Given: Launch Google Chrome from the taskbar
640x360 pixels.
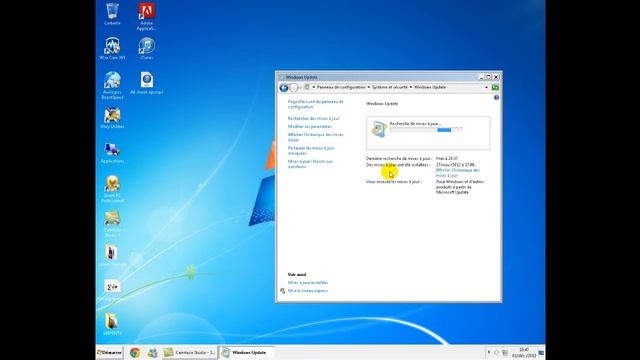Looking at the screenshot, I should [x=135, y=352].
